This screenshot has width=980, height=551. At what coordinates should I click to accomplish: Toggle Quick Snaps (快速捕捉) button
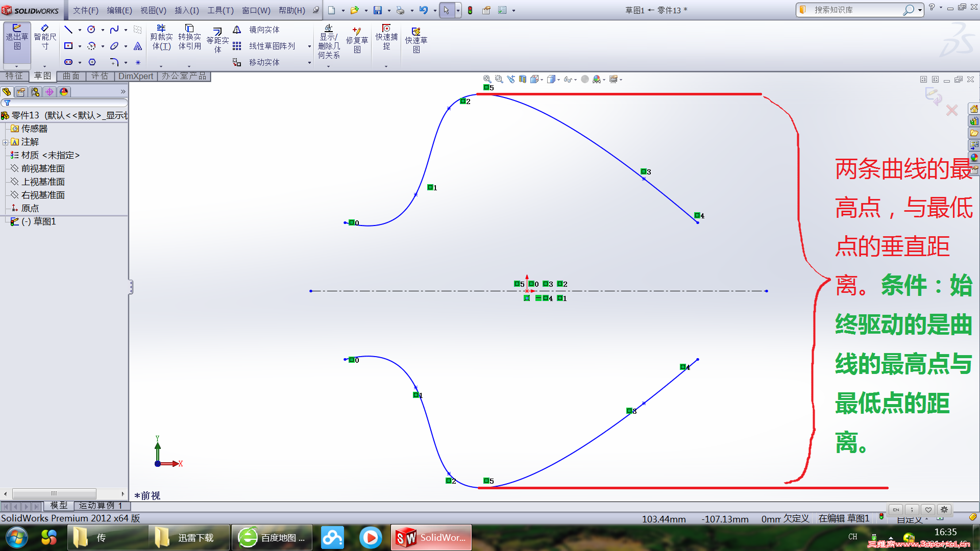click(386, 38)
